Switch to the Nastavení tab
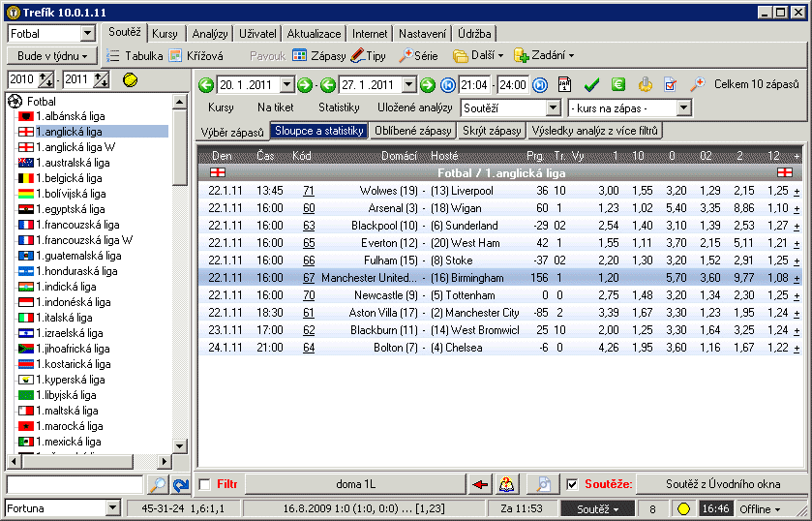 [422, 34]
